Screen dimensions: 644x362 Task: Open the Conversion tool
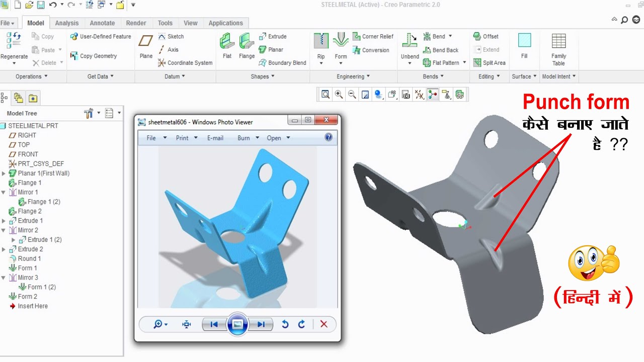coord(371,50)
